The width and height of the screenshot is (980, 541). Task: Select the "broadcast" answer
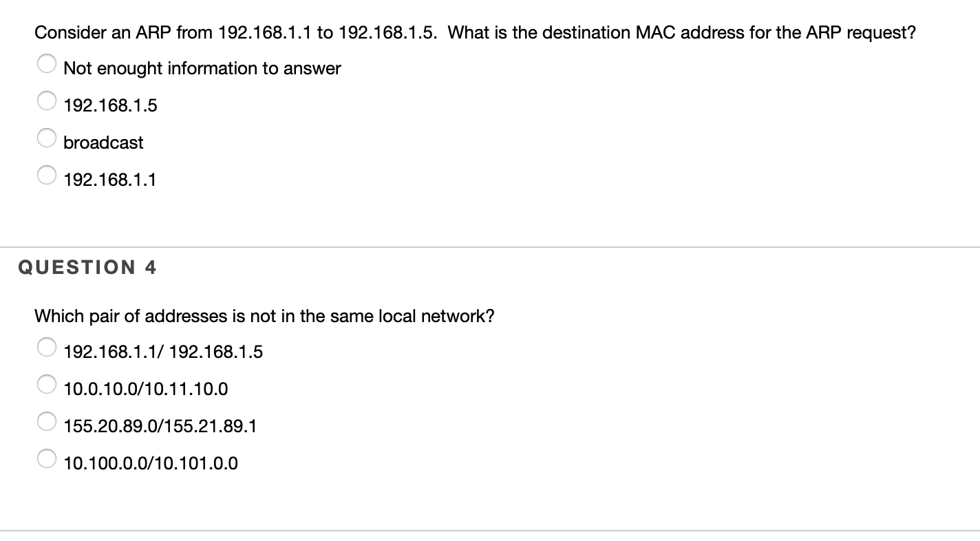(47, 138)
